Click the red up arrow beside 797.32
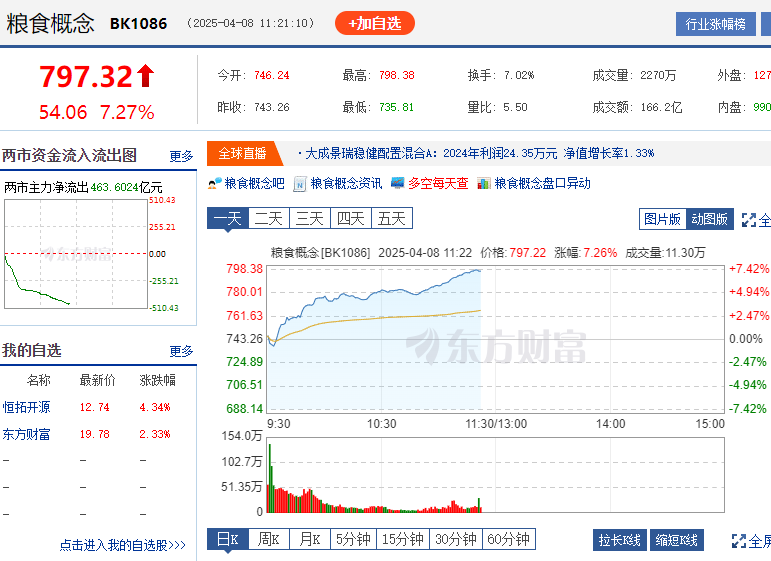Viewport: 771px width, 561px height. pyautogui.click(x=146, y=76)
